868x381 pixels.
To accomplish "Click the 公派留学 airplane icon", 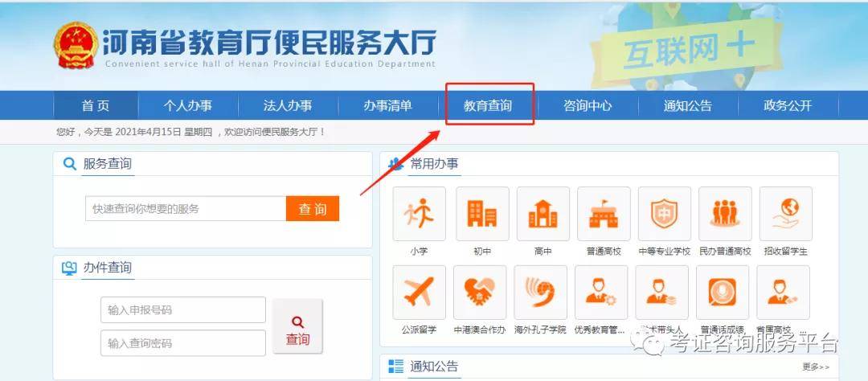I will [419, 293].
